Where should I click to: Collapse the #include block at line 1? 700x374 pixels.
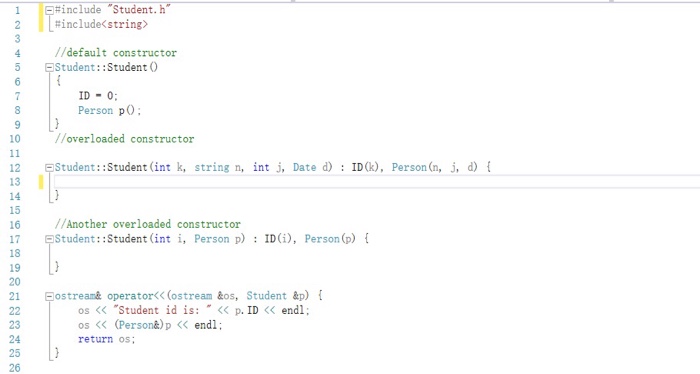[50, 10]
